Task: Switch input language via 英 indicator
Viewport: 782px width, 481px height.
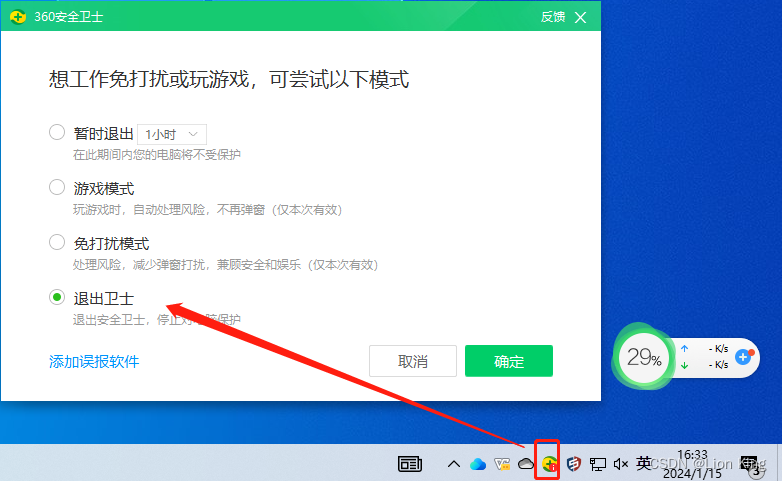Action: 643,464
